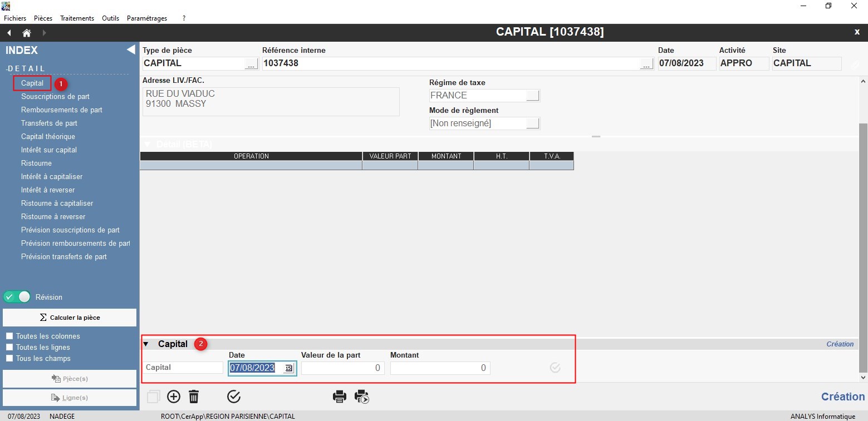Click the validate checkmark icon in bottom toolbar
This screenshot has width=868, height=421.
tap(234, 397)
